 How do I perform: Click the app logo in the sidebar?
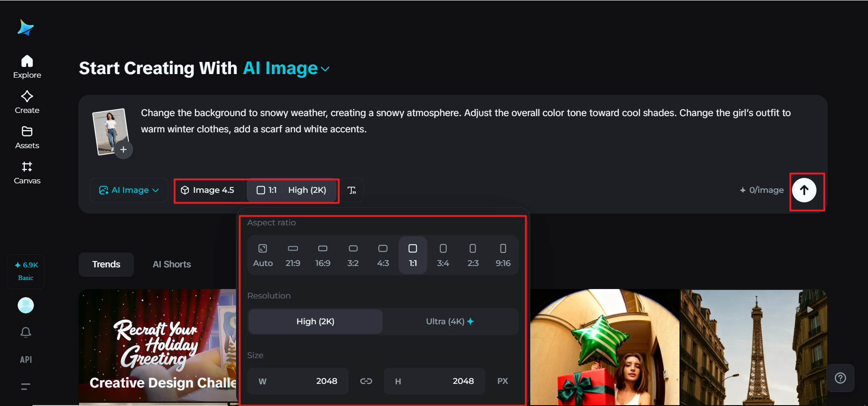click(26, 28)
